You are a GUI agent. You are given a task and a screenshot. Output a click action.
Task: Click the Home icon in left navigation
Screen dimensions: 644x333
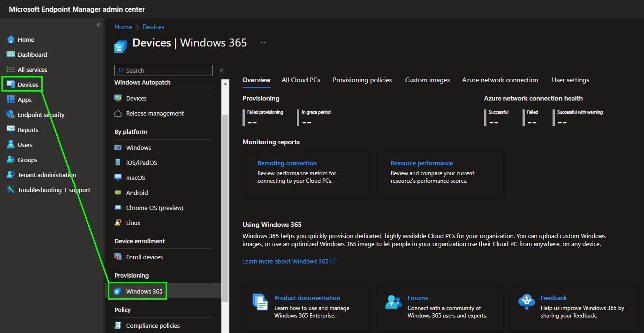coord(11,39)
